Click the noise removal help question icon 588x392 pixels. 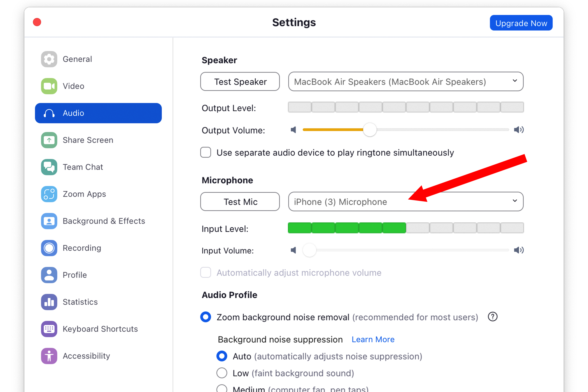pyautogui.click(x=493, y=317)
